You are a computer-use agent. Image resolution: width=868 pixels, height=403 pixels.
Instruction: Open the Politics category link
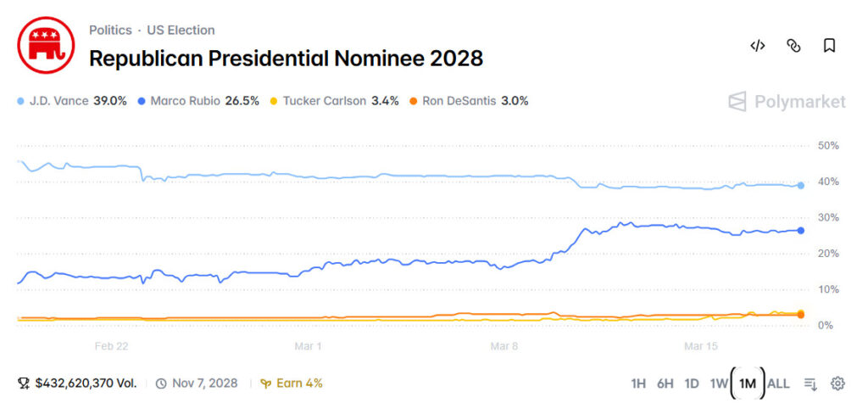click(x=110, y=31)
